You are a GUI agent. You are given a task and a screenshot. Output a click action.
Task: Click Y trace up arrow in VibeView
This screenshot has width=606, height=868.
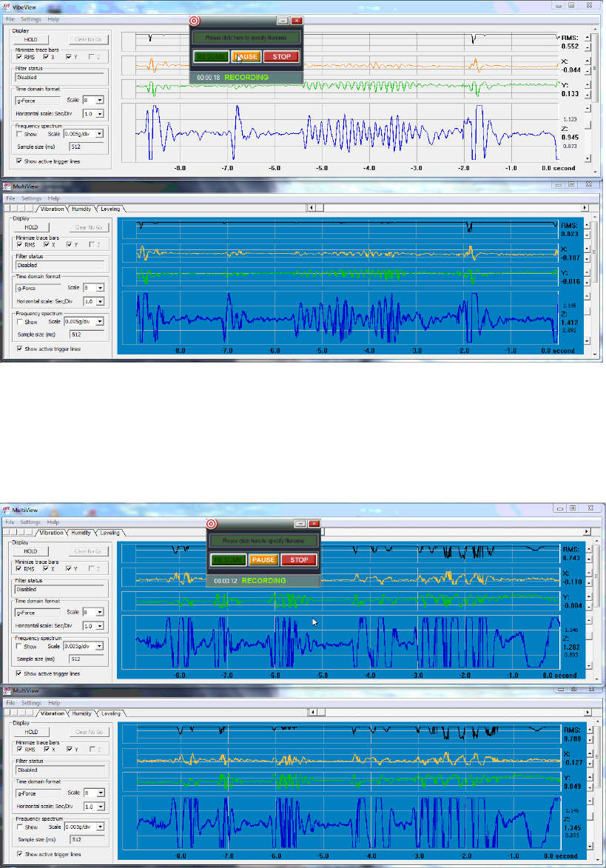pyautogui.click(x=588, y=85)
